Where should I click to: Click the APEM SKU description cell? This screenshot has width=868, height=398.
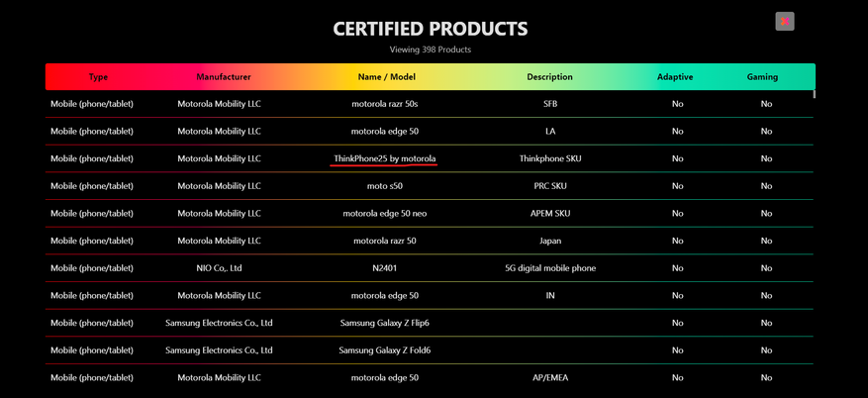(550, 213)
